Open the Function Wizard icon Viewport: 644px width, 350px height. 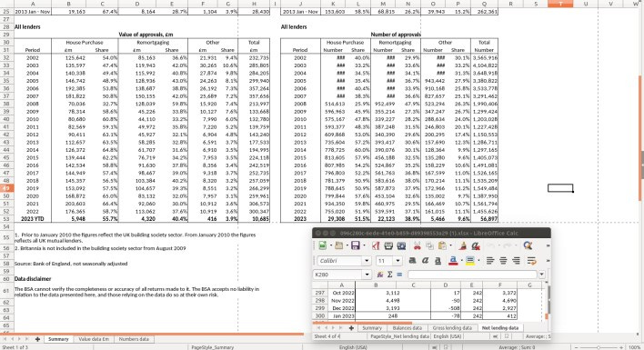click(x=380, y=275)
